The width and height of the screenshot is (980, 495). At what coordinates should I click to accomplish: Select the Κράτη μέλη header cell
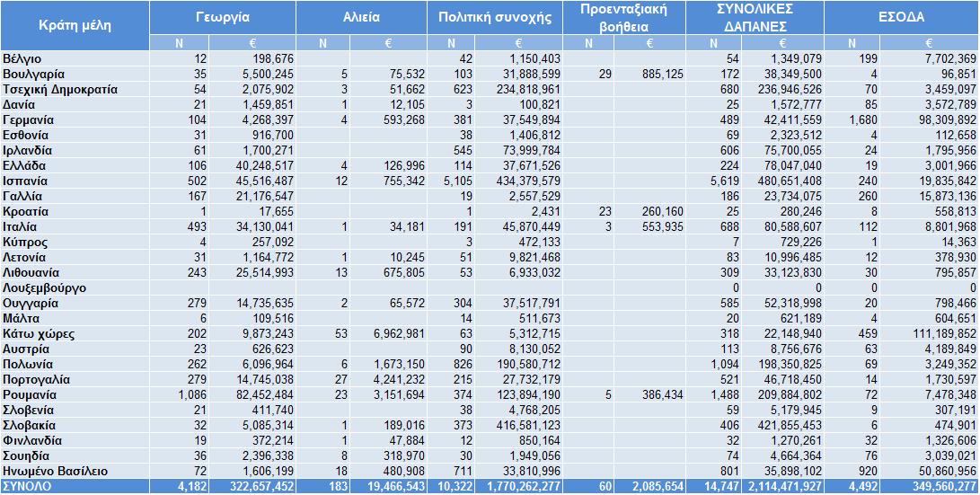point(75,26)
